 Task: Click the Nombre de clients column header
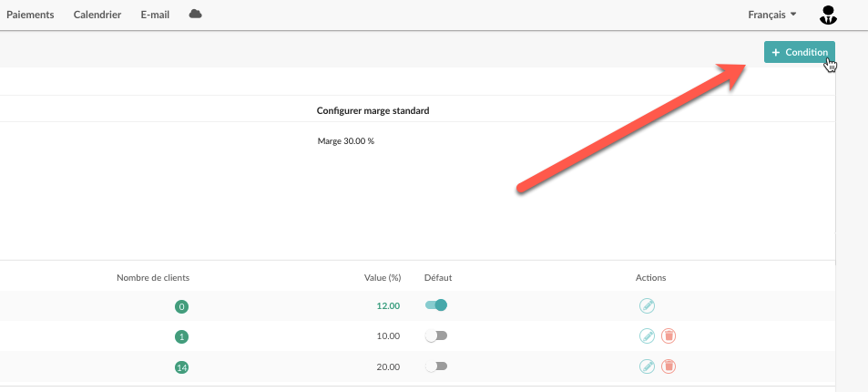pos(153,278)
